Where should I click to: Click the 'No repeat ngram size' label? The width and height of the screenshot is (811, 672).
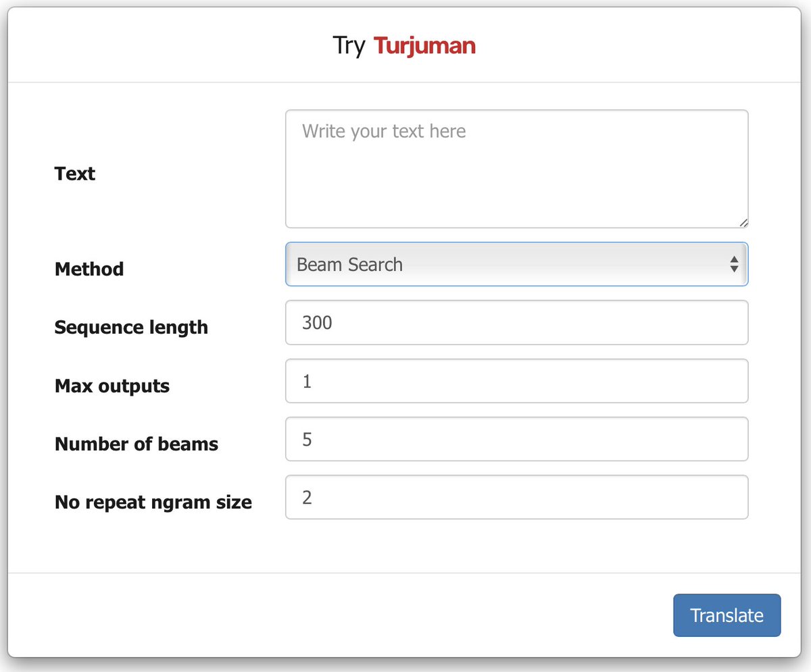[x=153, y=502]
